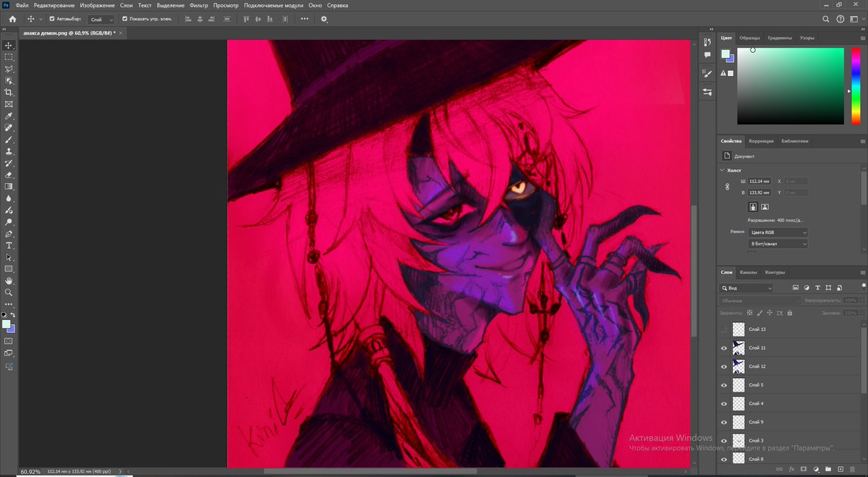Select the Lasso tool
Screen dimensions: 868x477
[x=9, y=69]
